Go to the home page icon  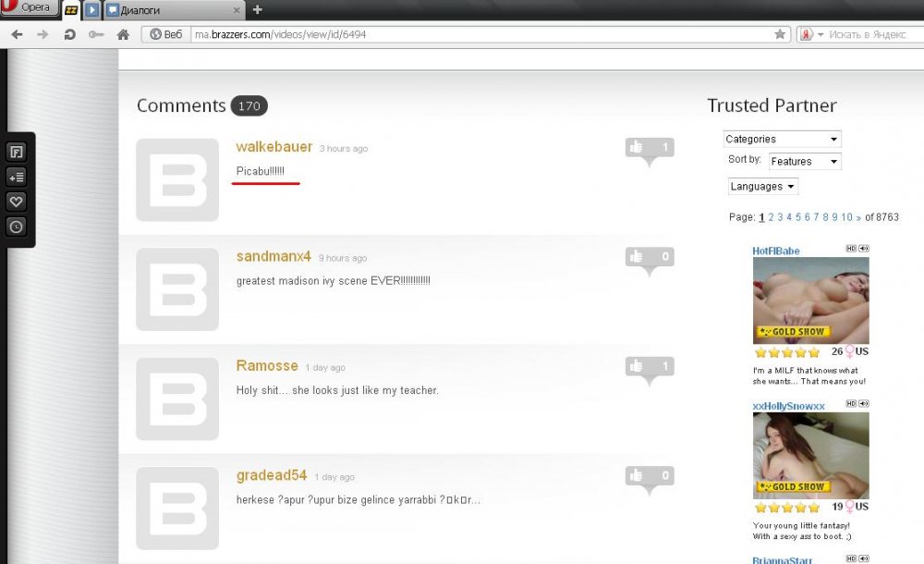(x=123, y=34)
